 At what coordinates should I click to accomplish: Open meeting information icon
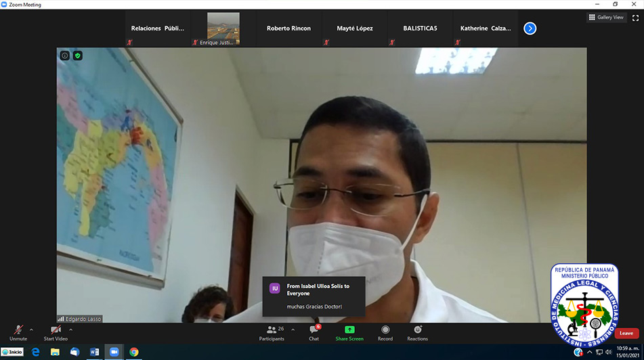pos(65,55)
